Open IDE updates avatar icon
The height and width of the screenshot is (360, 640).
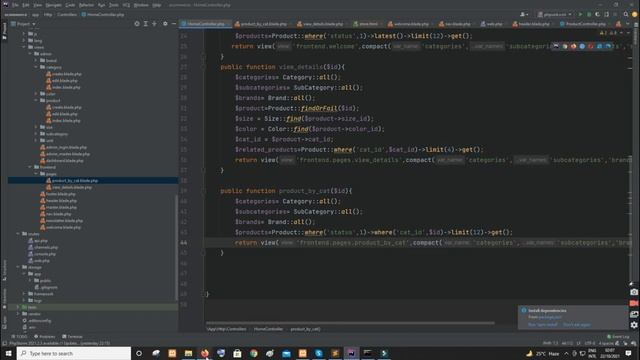coord(635,14)
